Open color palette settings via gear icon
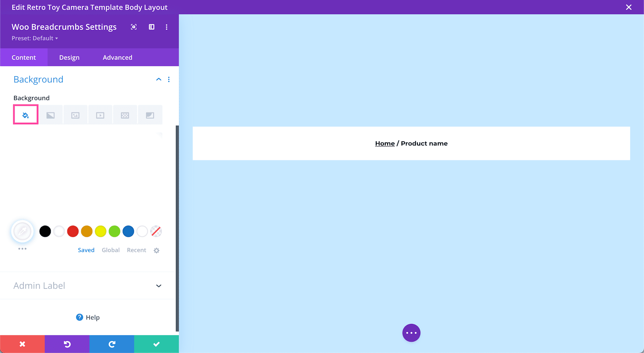 pos(156,250)
